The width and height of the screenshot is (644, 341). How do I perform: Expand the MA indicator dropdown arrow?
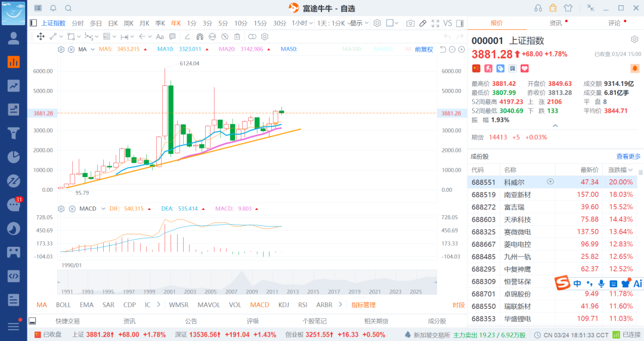pos(92,49)
